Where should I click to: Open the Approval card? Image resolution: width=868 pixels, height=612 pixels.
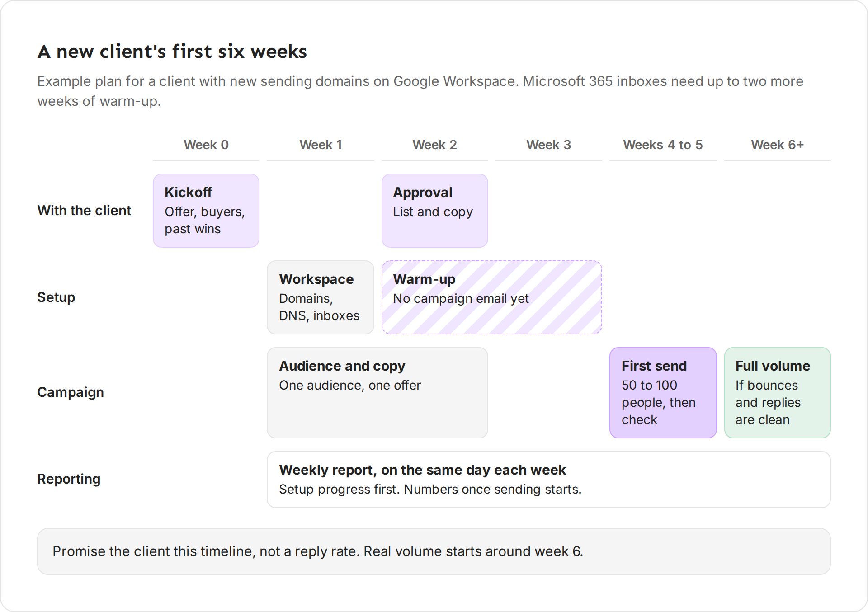tap(435, 211)
